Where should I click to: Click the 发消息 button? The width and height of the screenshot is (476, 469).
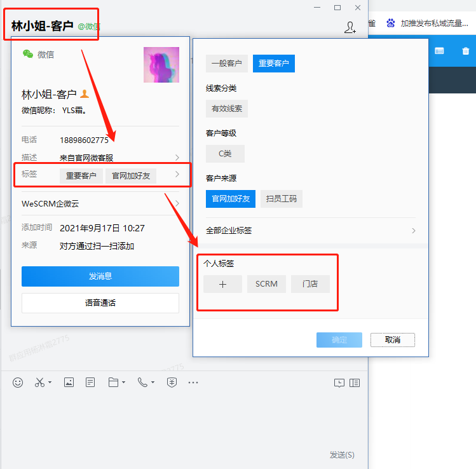[x=100, y=276]
